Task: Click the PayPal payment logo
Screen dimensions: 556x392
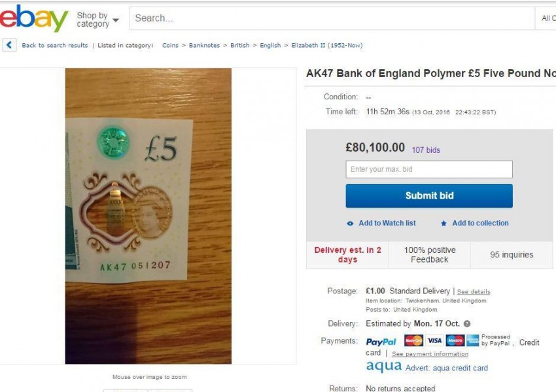Action: pyautogui.click(x=381, y=342)
